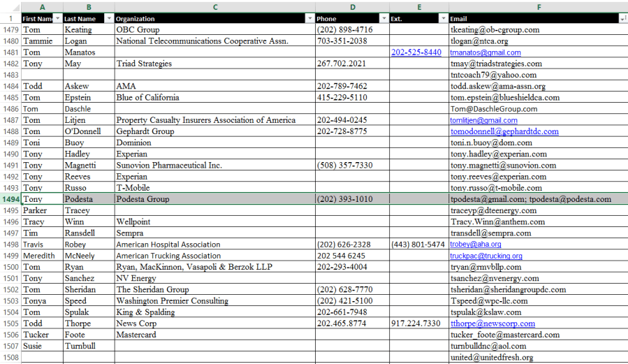This screenshot has width=628, height=364.
Task: Expand the Organization column filter
Action: pyautogui.click(x=309, y=19)
